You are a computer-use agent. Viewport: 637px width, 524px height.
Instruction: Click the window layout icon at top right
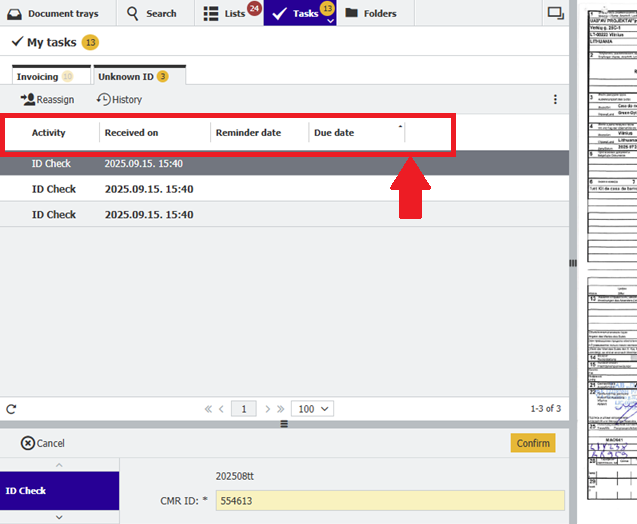555,13
